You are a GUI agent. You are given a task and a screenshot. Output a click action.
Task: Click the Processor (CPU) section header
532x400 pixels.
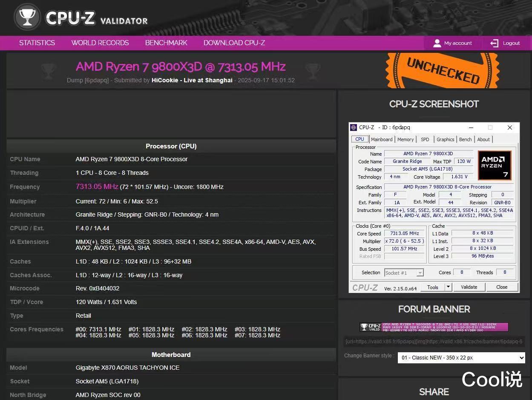(x=171, y=146)
